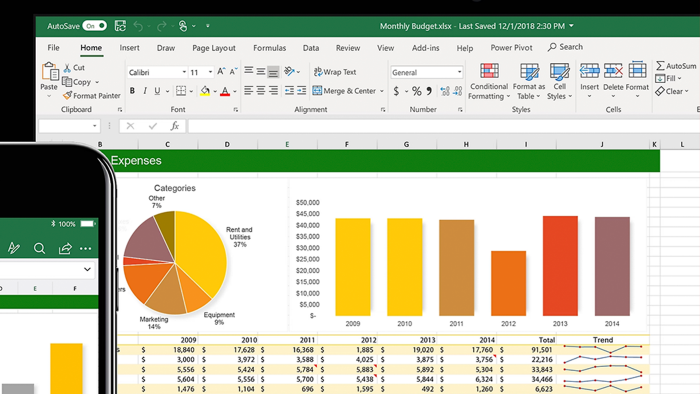Switch to the Insert tab
Screen dimensions: 700x394
click(x=129, y=48)
